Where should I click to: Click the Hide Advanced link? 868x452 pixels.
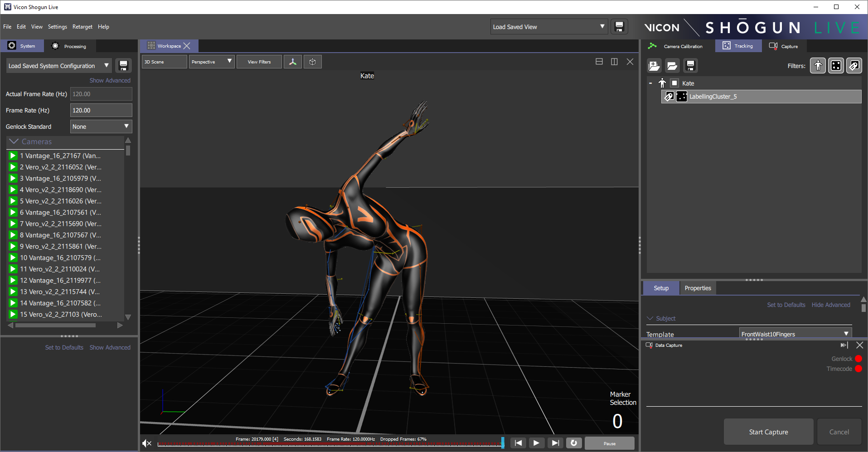830,305
